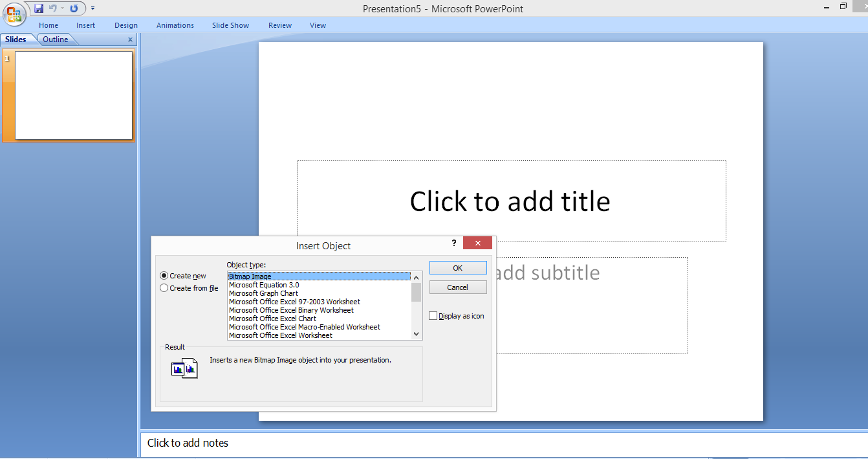The height and width of the screenshot is (459, 868).
Task: Confirm the dialog with OK
Action: (458, 268)
